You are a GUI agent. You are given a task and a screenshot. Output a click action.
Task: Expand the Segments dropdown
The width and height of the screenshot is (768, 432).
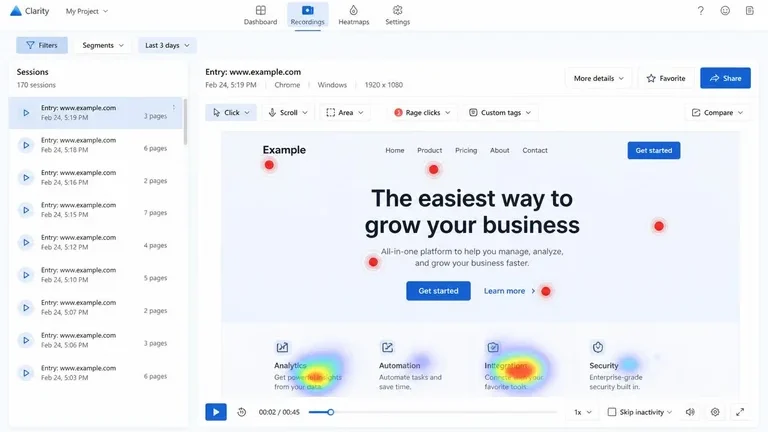point(102,45)
